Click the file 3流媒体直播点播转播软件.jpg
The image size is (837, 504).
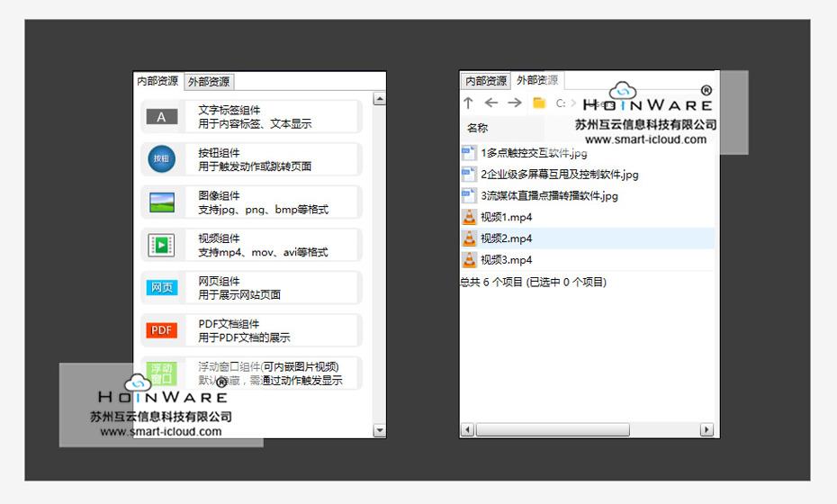549,195
